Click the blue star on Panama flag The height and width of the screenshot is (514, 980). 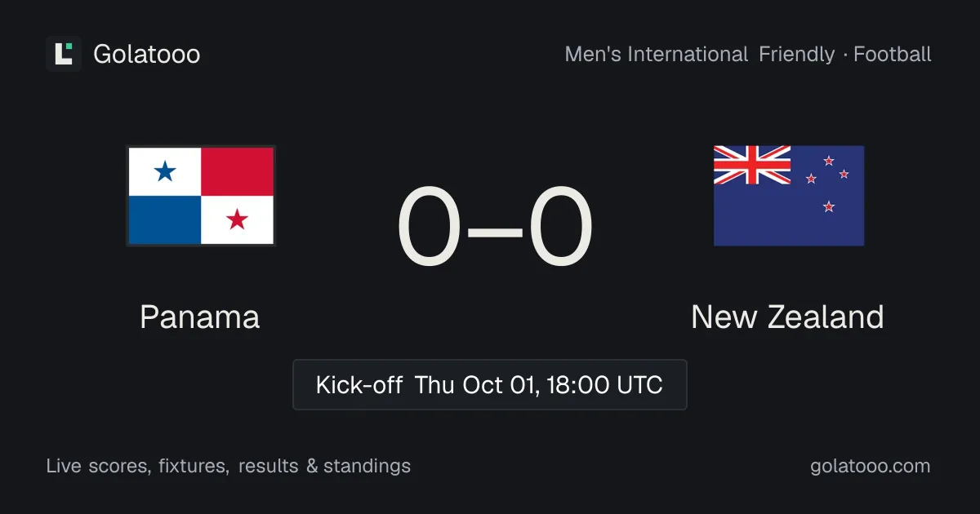point(165,171)
